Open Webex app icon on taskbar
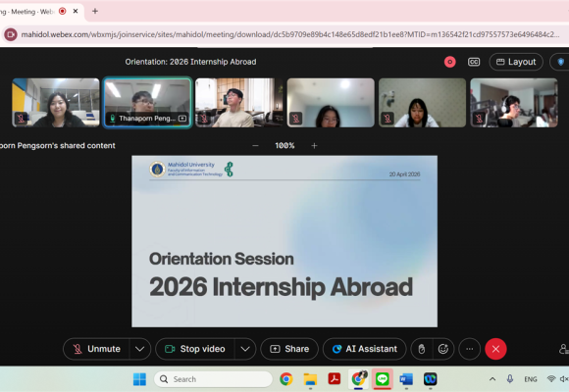Image resolution: width=569 pixels, height=392 pixels. 430,379
